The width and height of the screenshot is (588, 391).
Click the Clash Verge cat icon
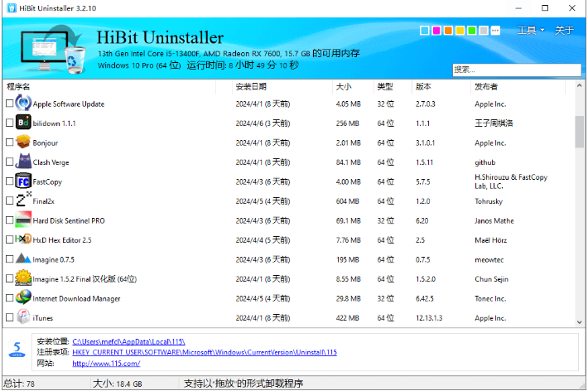23,162
